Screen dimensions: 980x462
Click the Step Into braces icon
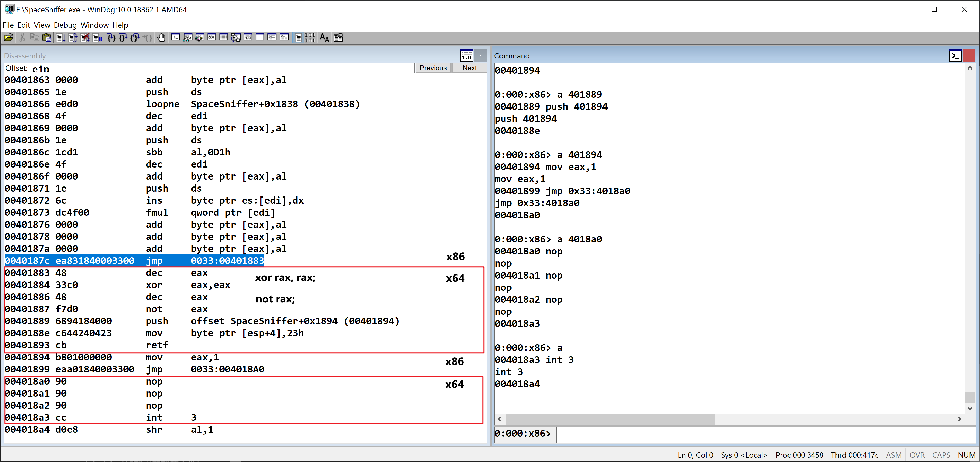tap(111, 37)
